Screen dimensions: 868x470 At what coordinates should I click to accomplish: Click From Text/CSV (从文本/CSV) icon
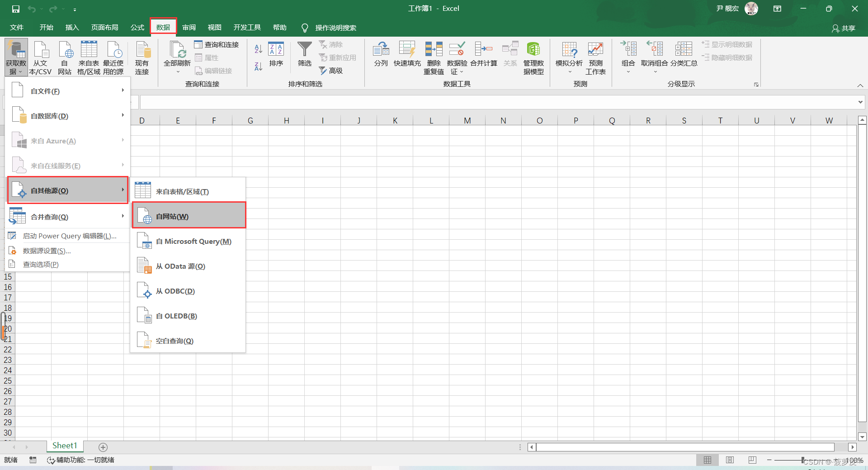[x=40, y=57]
